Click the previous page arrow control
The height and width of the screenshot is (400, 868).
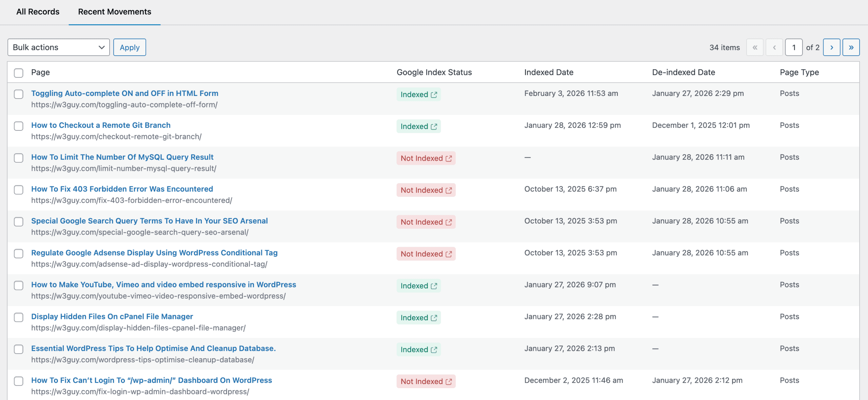click(x=774, y=47)
